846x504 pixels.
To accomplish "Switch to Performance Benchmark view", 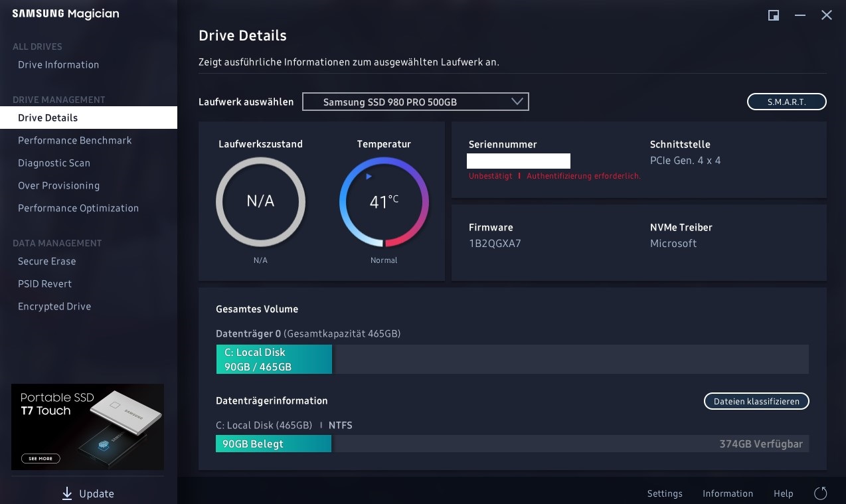I will click(74, 140).
